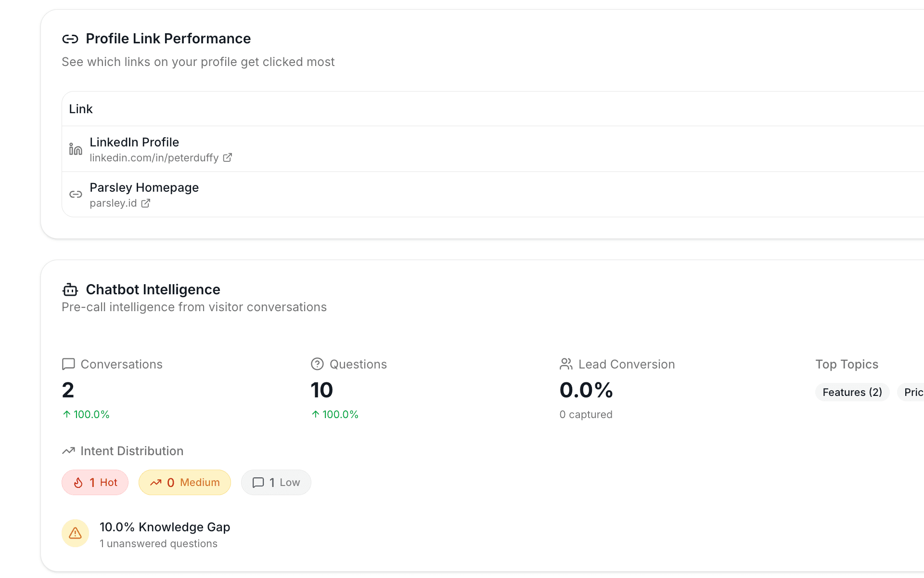Click the LinkedIn icon next to LinkedIn Profile
Screen dimensions: 924x578
pos(75,149)
